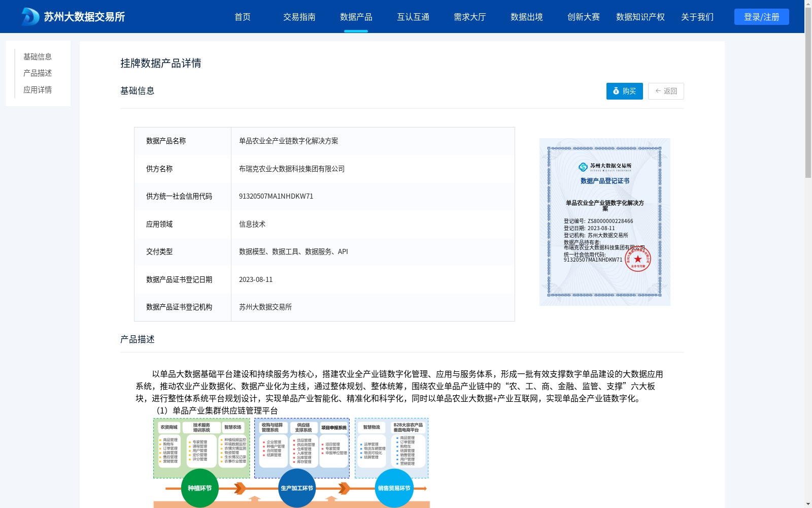812x508 pixels.
Task: Jump to 基础信息 in the sidebar anchor list
Action: (38, 57)
